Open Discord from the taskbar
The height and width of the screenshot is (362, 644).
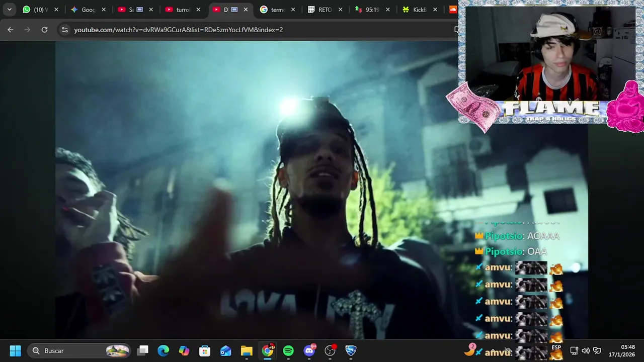tap(309, 350)
